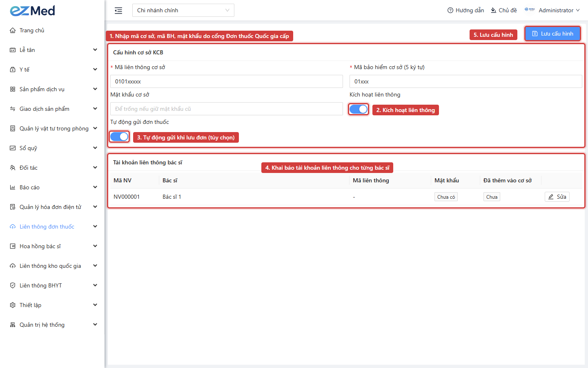Open the Liên thông đơn thuốc menu item
588x368 pixels.
[52, 227]
